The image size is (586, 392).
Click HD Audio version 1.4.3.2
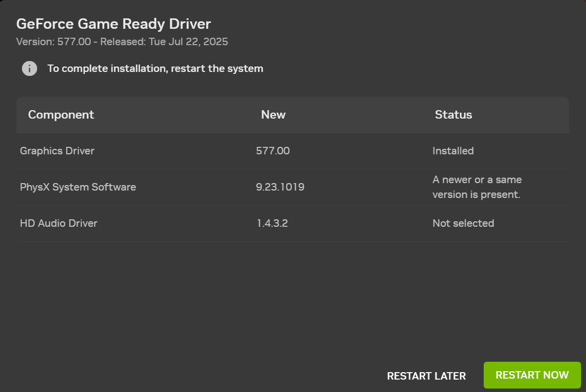point(272,223)
